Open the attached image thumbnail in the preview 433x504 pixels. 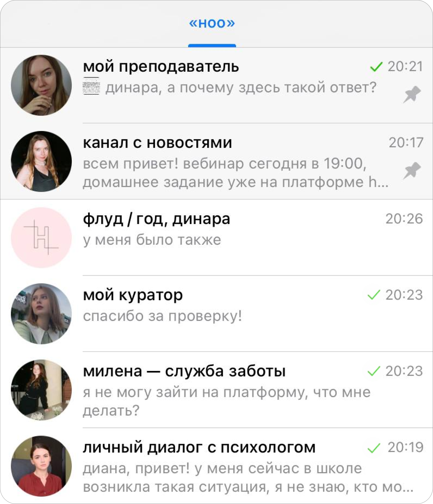point(91,86)
